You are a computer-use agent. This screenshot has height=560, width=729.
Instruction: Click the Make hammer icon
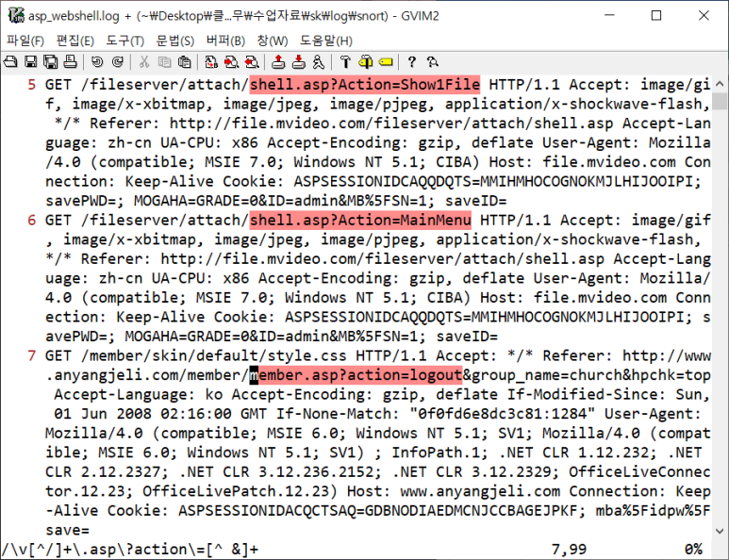coord(345,62)
